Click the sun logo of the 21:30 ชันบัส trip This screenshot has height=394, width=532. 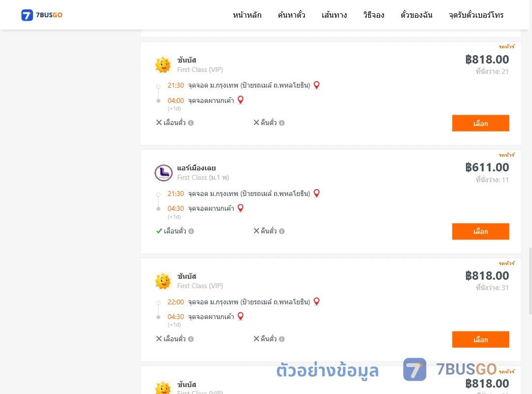pos(163,65)
